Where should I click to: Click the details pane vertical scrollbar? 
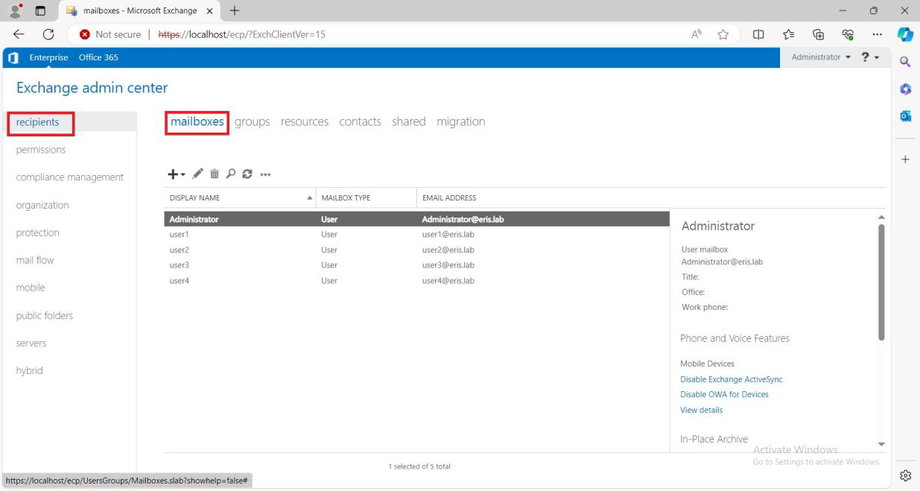pos(881,280)
